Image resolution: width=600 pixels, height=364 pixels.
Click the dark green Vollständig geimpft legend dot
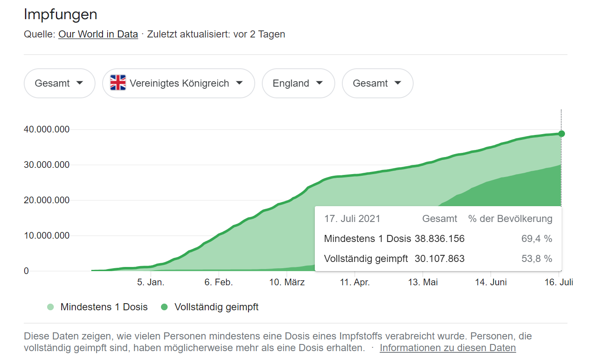(x=164, y=307)
